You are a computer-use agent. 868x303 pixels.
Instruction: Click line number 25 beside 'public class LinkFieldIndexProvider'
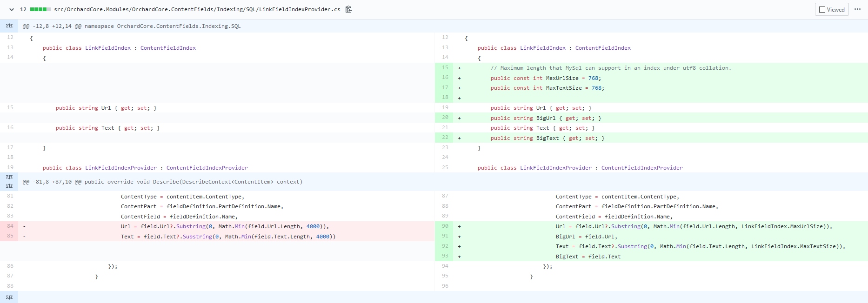[x=445, y=167]
